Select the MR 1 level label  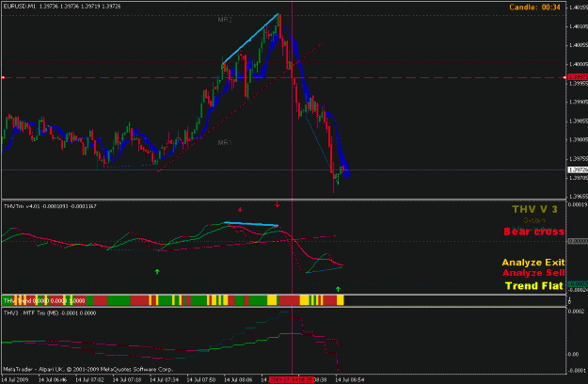[x=225, y=142]
